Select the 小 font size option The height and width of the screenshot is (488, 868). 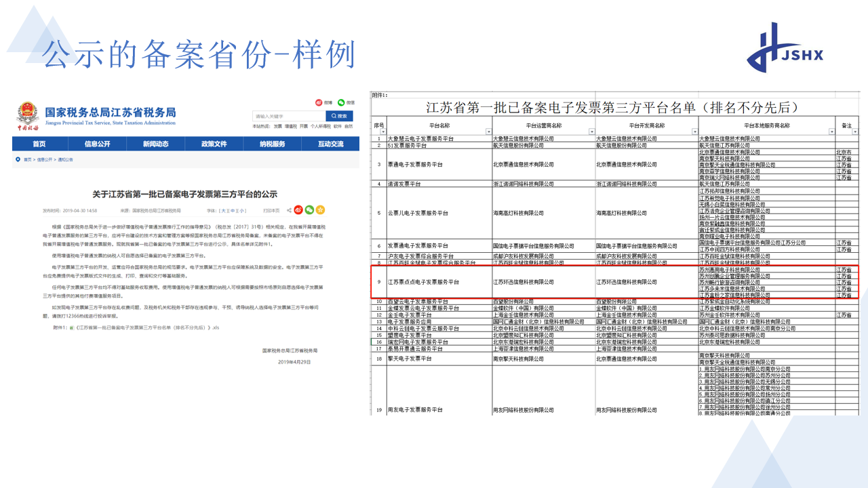pyautogui.click(x=242, y=210)
